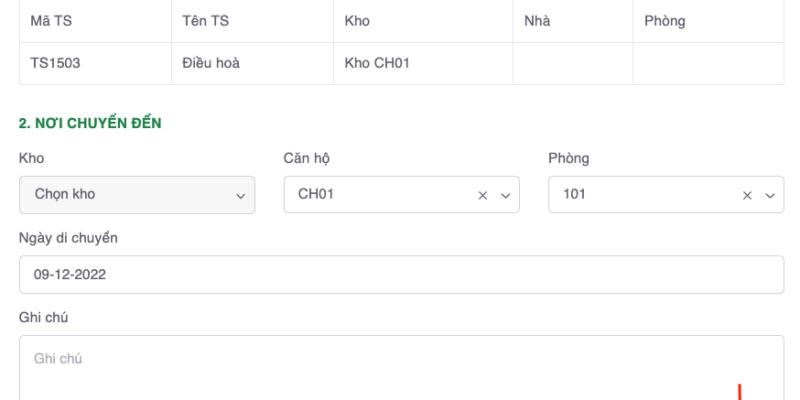Expand the Phòng dropdown arrow
This screenshot has width=800, height=400.
(769, 196)
